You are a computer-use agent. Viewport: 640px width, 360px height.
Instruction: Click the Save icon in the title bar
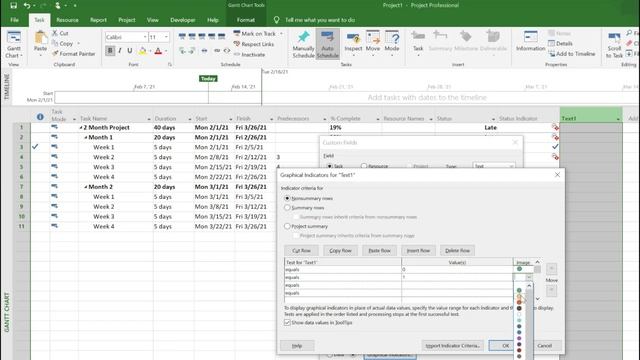pos(13,6)
